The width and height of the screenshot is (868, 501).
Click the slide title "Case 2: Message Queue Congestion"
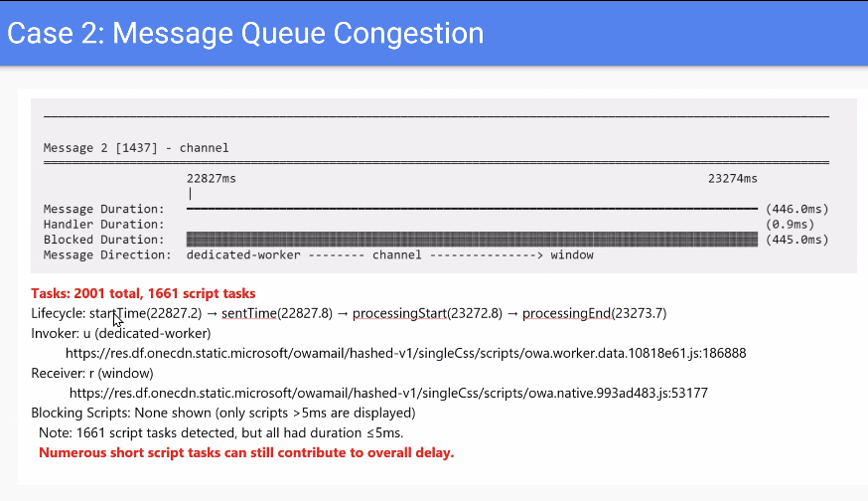245,34
